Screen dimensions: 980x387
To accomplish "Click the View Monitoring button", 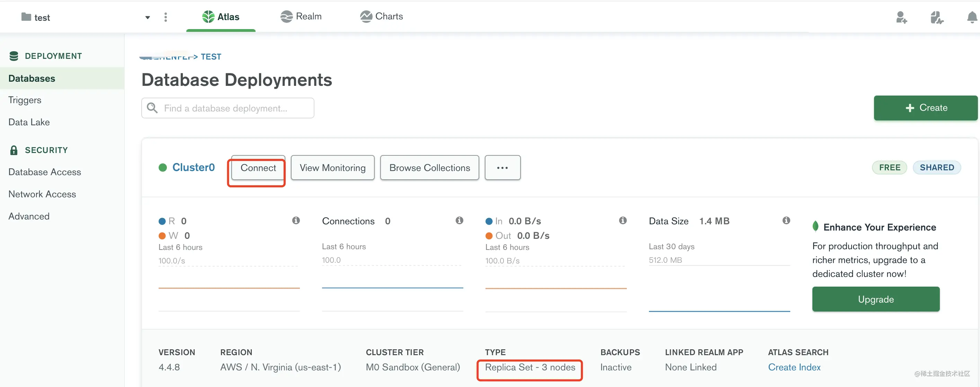I will point(332,168).
